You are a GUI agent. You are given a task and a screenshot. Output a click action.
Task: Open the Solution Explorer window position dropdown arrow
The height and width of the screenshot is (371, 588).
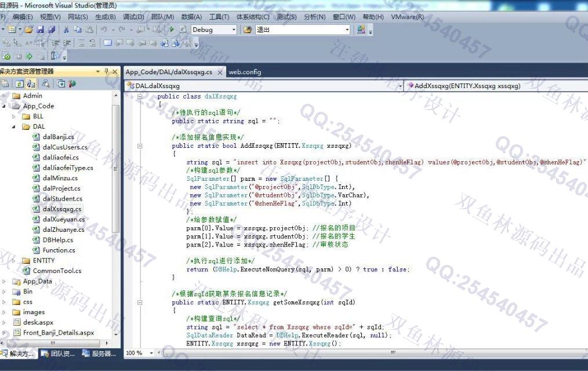(x=98, y=71)
